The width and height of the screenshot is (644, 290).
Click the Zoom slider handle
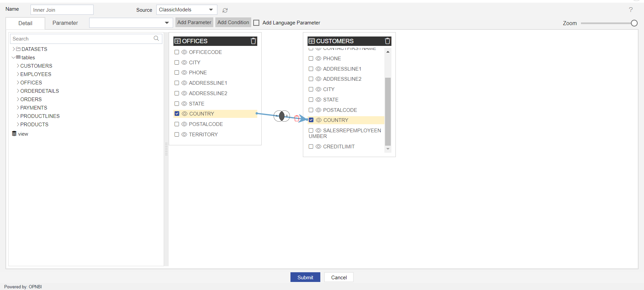[x=634, y=23]
